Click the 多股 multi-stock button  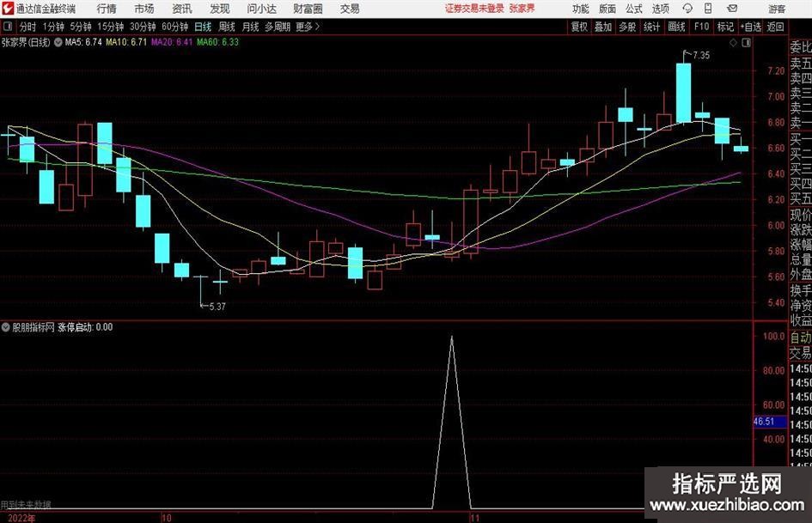coord(627,27)
